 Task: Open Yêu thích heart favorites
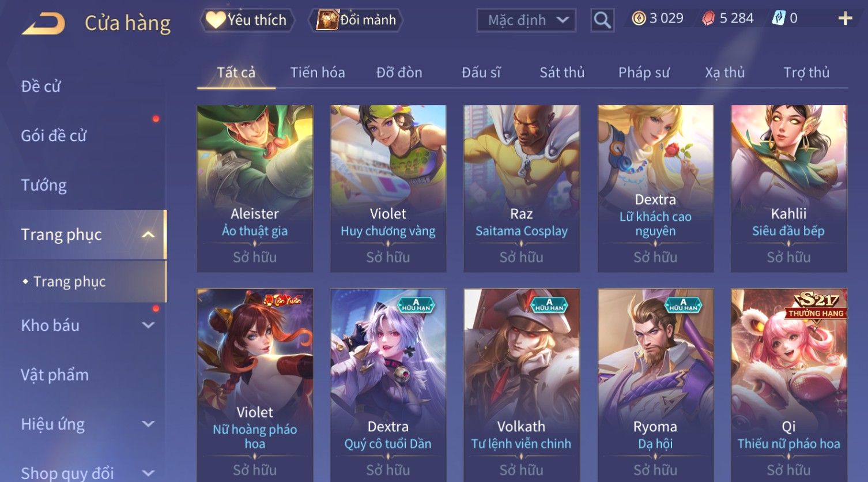(247, 20)
